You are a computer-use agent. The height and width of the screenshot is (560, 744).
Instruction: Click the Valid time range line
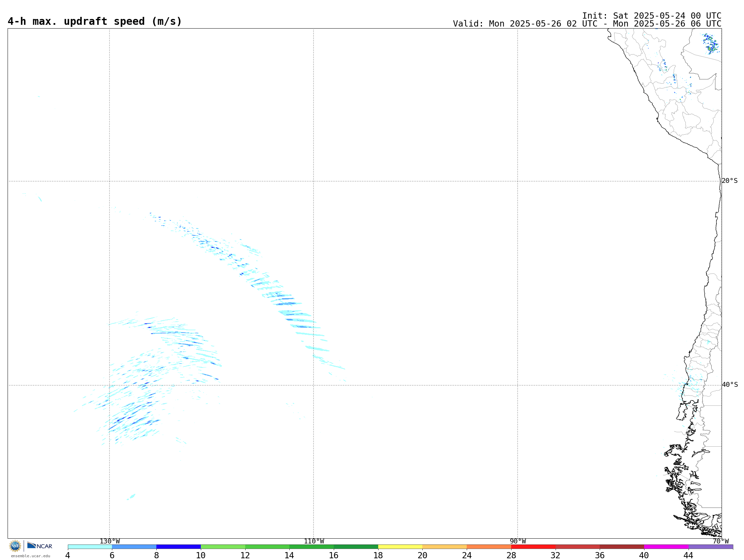(587, 24)
